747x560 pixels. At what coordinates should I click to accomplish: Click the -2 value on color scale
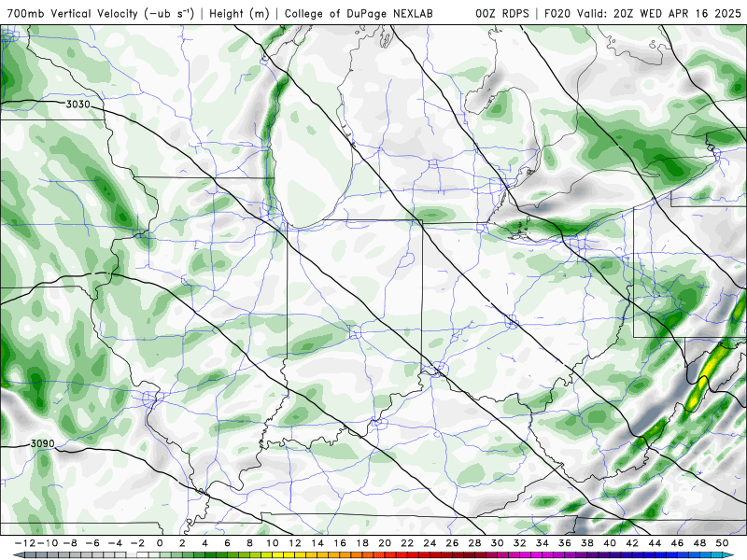coord(137,543)
